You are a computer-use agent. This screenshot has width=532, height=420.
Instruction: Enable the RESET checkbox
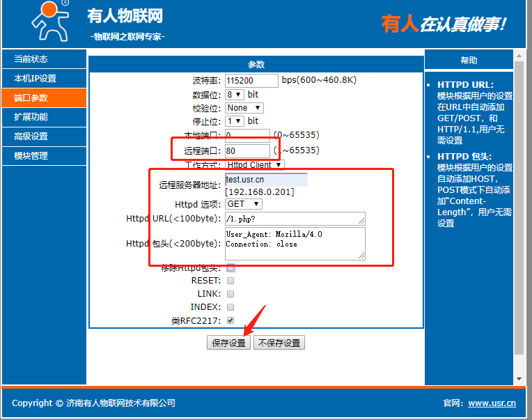pyautogui.click(x=230, y=281)
